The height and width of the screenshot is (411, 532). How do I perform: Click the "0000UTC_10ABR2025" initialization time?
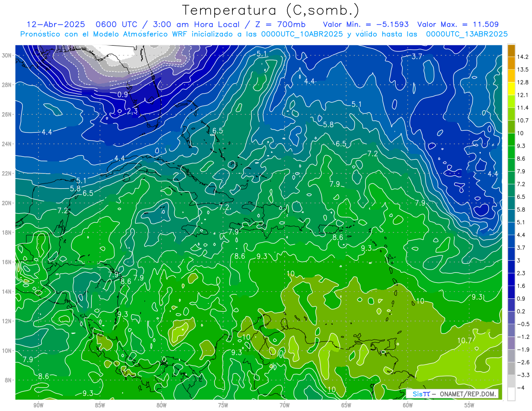302,34
